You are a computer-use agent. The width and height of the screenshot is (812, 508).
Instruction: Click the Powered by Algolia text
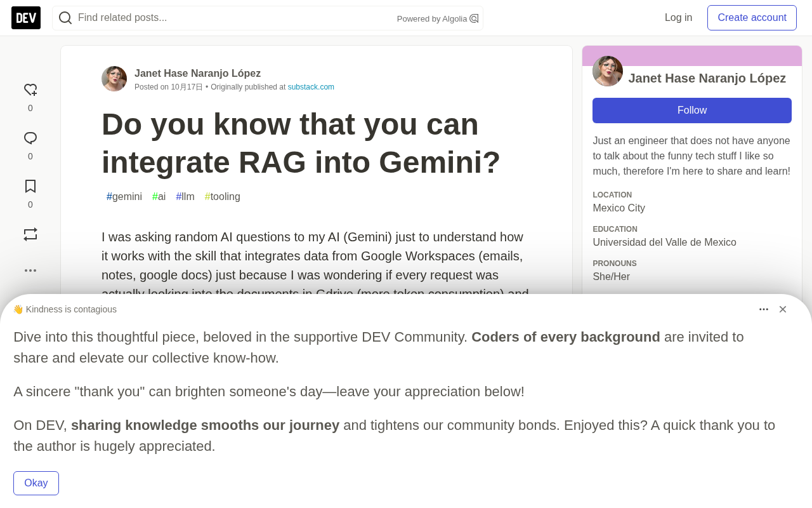point(432,18)
